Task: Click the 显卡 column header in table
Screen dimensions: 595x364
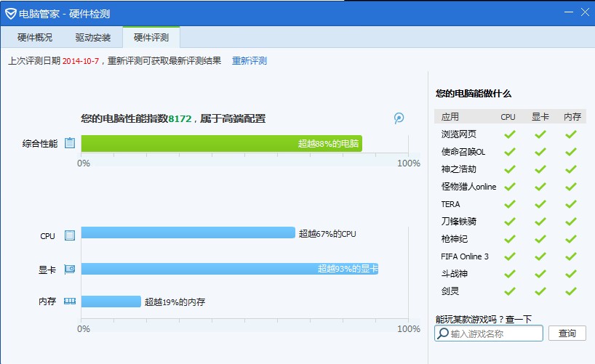Action: point(540,117)
